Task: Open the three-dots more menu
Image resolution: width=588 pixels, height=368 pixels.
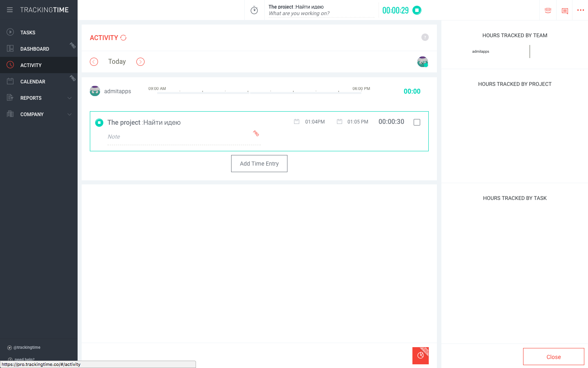Action: [x=581, y=10]
